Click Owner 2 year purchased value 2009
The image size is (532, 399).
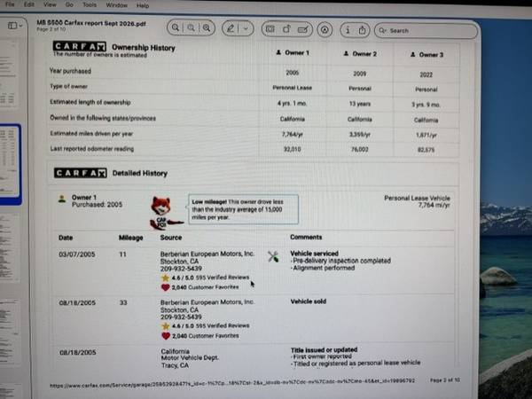[x=360, y=74]
